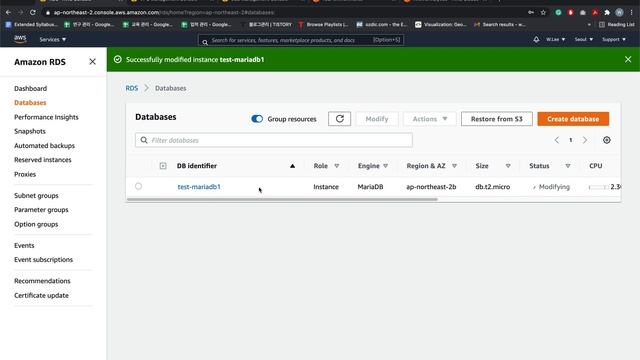This screenshot has height=360, width=640.
Task: Refresh the databases list
Action: point(339,119)
